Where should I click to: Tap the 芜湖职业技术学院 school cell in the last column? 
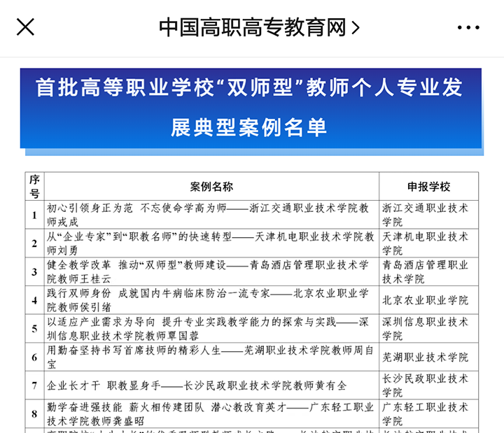coord(428,357)
